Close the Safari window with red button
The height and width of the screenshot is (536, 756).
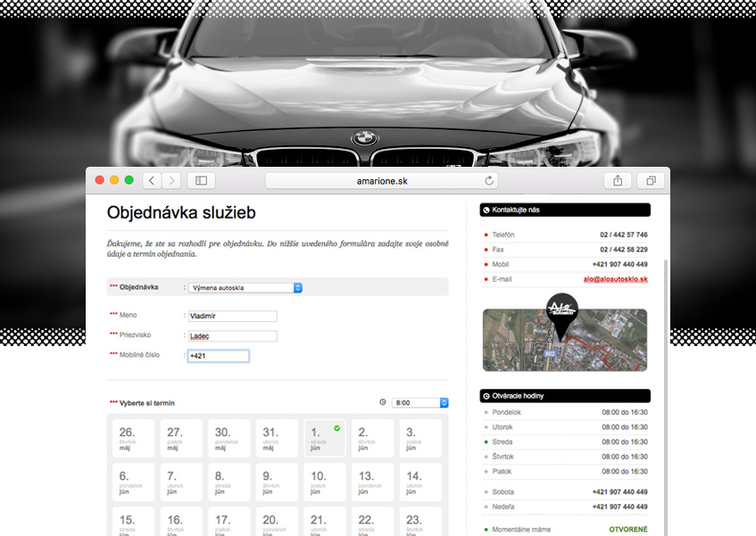click(100, 180)
